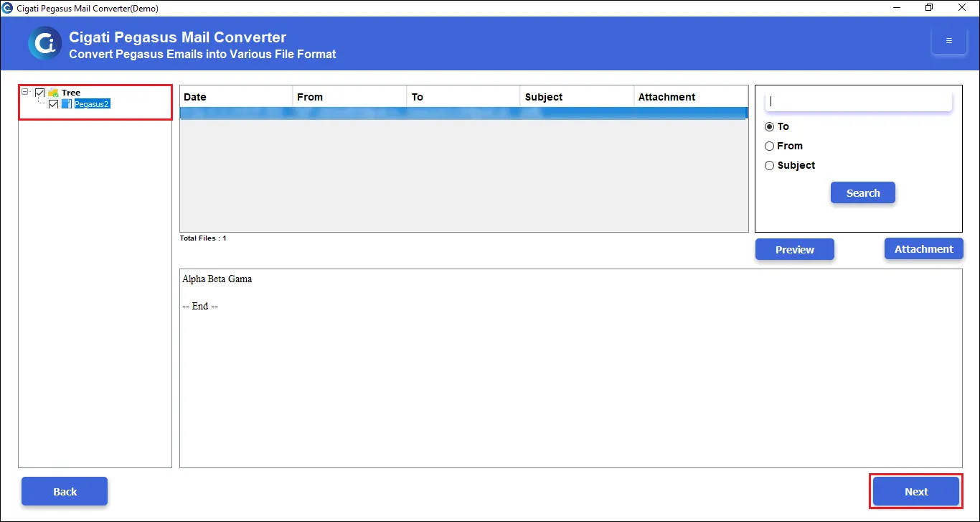Toggle the Tree root checkbox
Screen dimensions: 980x522
39,93
